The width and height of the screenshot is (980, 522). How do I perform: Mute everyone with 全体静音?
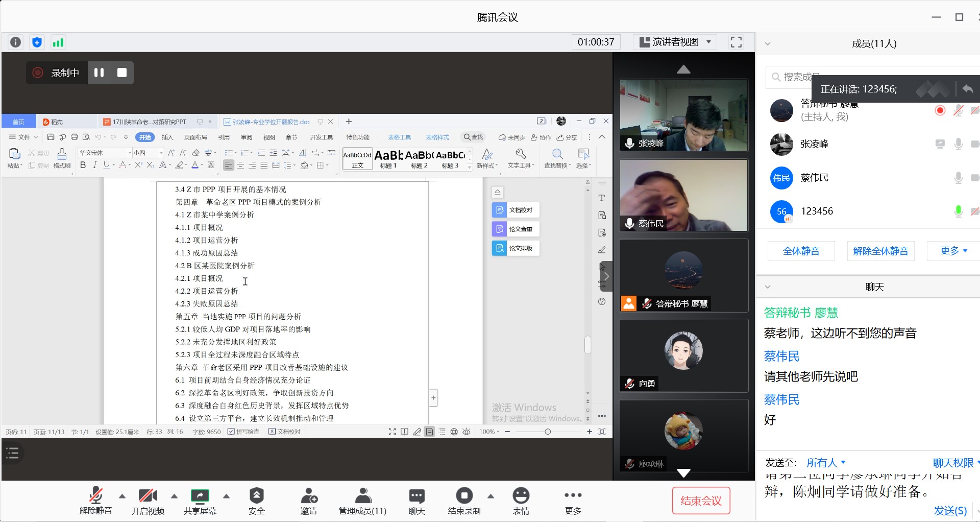801,251
